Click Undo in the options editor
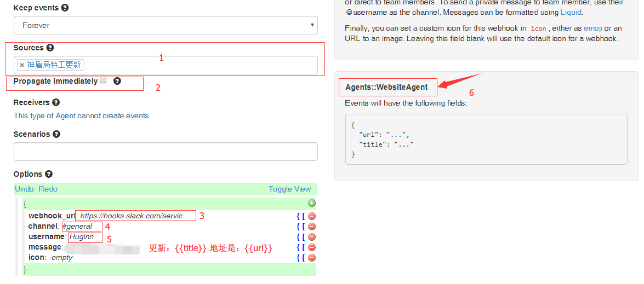The width and height of the screenshot is (644, 284). [x=24, y=189]
